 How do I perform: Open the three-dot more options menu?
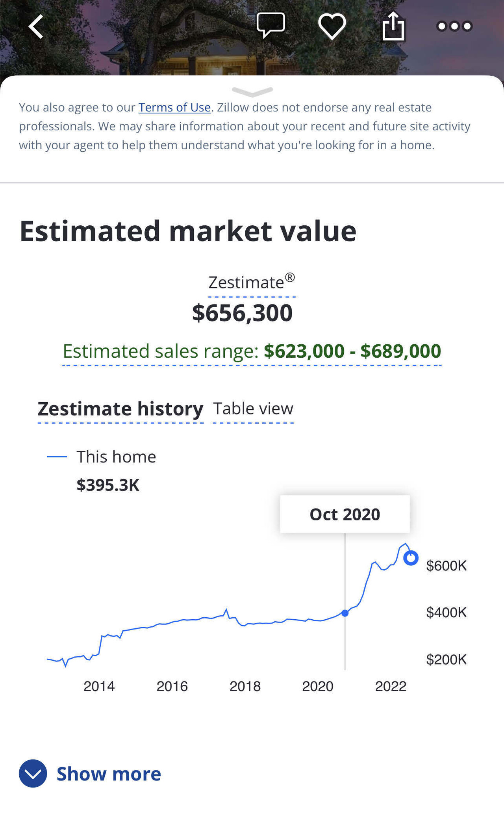tap(454, 26)
